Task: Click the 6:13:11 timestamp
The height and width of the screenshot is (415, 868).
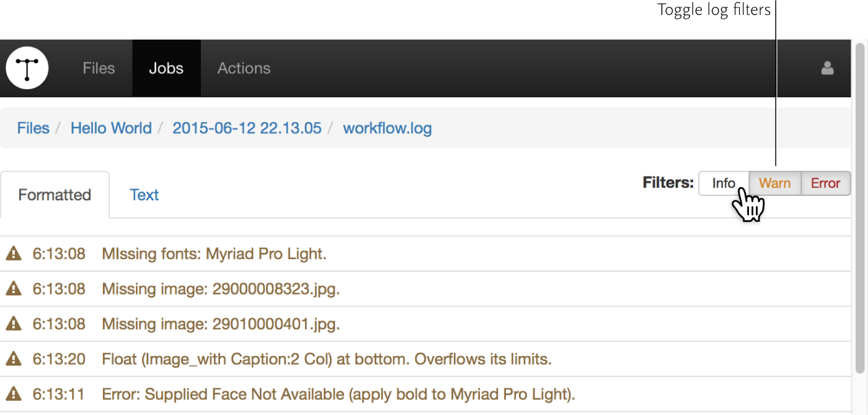Action: point(59,394)
